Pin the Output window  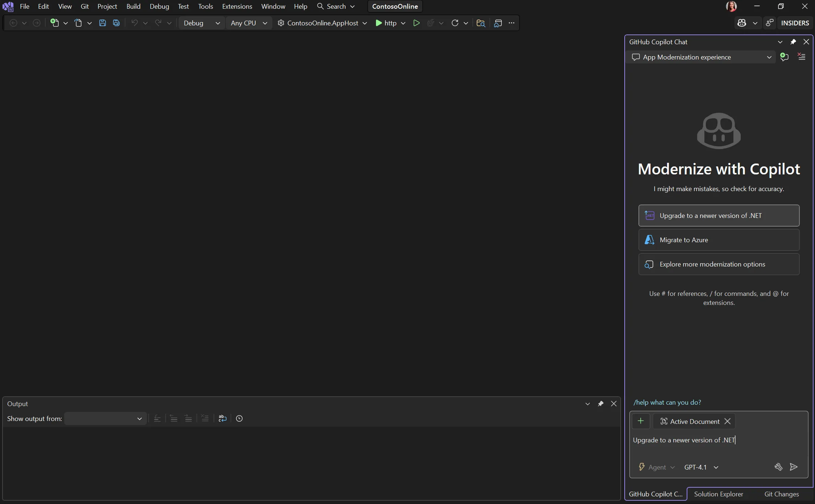click(601, 403)
